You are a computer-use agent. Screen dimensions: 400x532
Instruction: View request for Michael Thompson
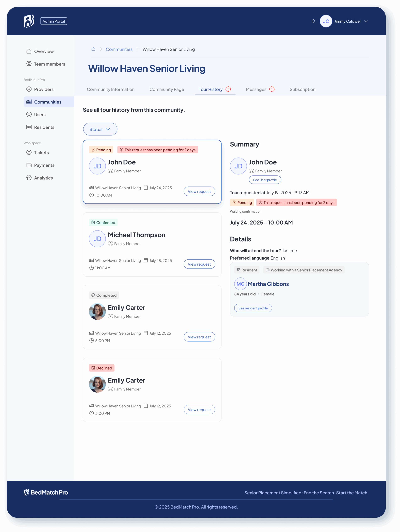pyautogui.click(x=199, y=264)
